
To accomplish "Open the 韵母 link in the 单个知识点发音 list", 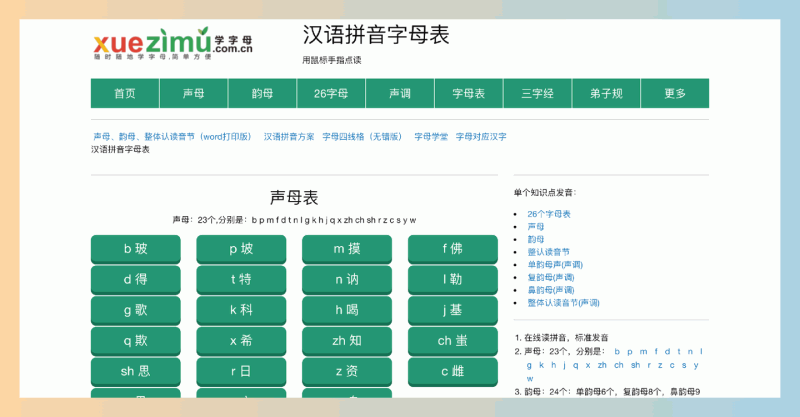I will tap(536, 239).
